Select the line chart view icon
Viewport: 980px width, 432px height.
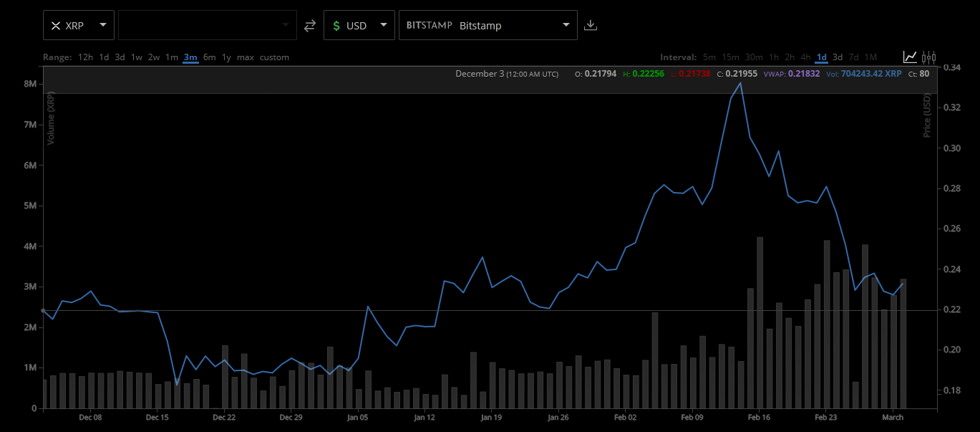tap(910, 56)
